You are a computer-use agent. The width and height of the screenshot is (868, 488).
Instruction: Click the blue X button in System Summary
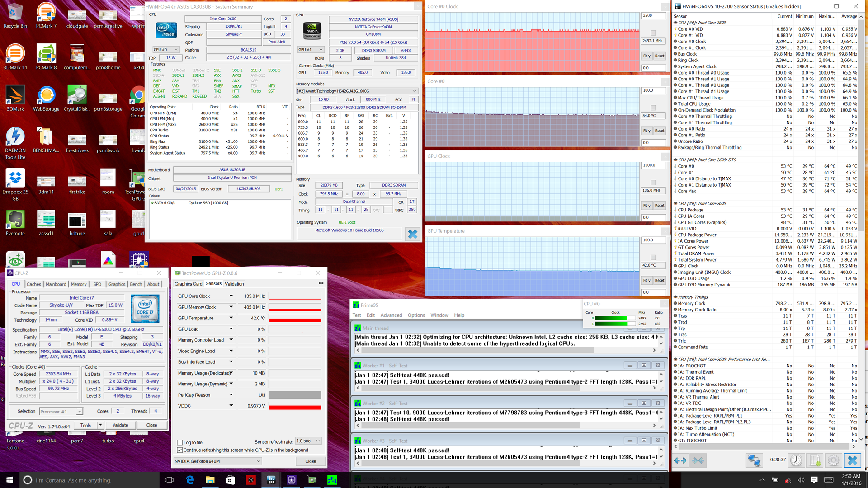point(412,234)
